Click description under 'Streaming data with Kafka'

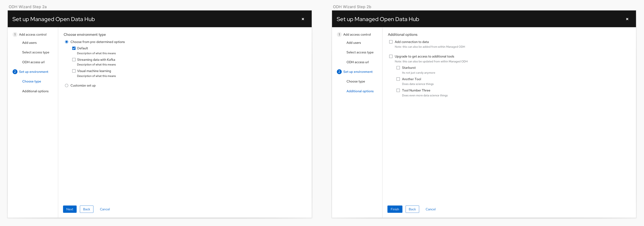[96, 65]
